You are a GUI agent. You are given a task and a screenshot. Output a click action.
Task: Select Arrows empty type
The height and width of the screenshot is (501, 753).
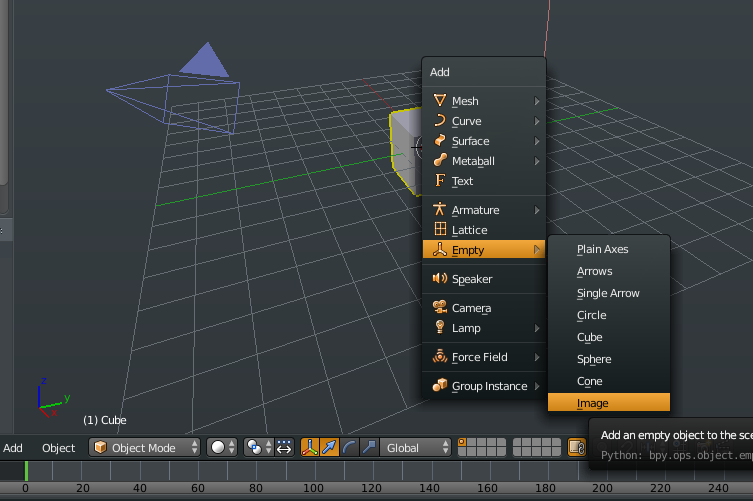pyautogui.click(x=608, y=271)
